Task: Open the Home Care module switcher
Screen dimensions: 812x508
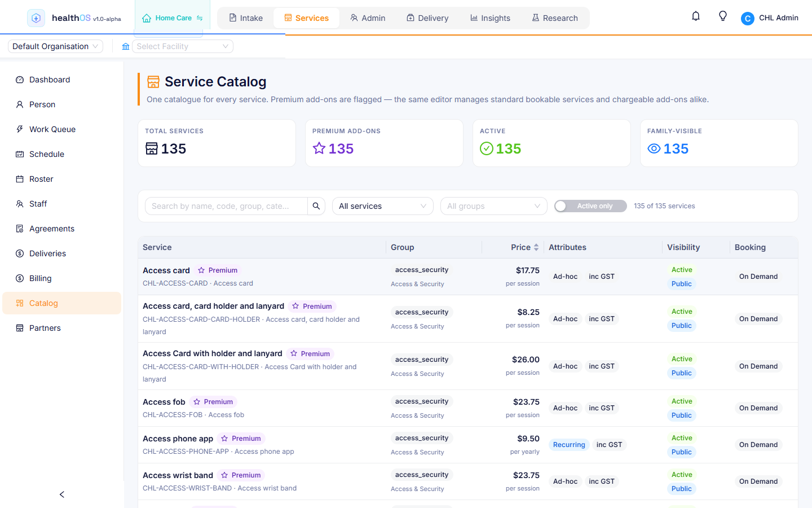Action: (173, 18)
